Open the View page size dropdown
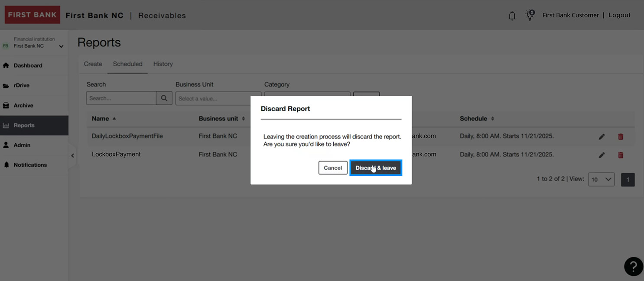644x281 pixels. point(601,179)
